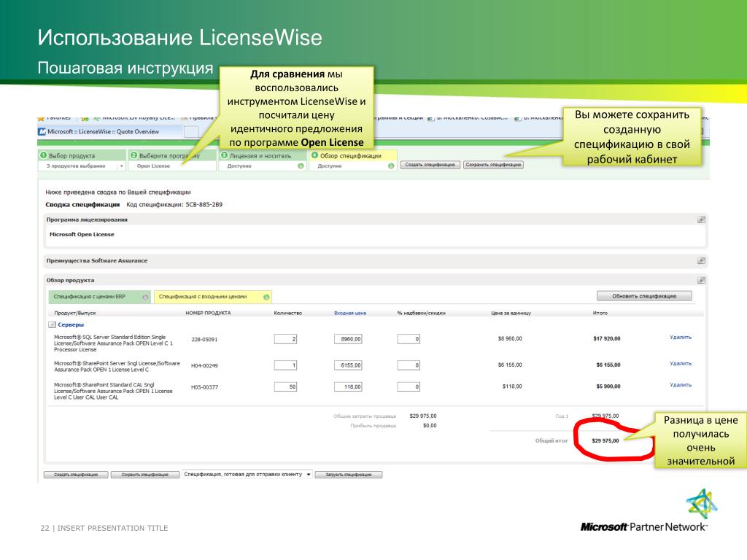Switch to Спецификация с ценами ERP tab
Viewport: 747px width, 560px height.
pyautogui.click(x=99, y=297)
